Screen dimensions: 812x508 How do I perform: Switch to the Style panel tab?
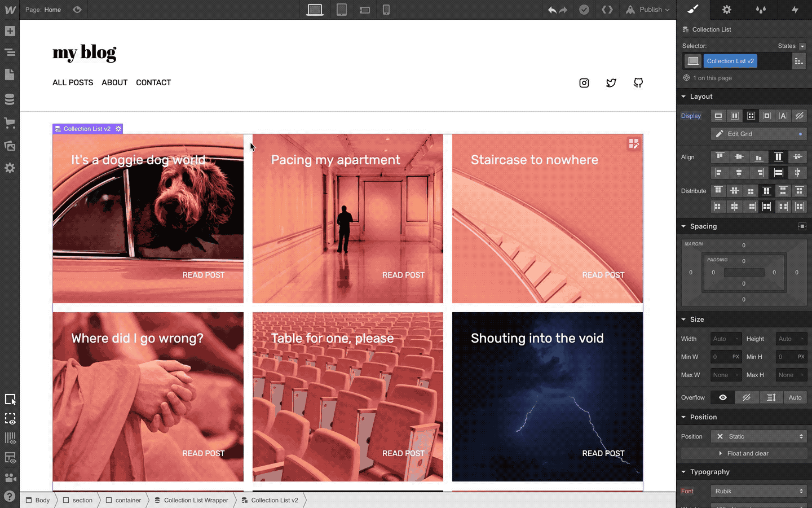693,10
